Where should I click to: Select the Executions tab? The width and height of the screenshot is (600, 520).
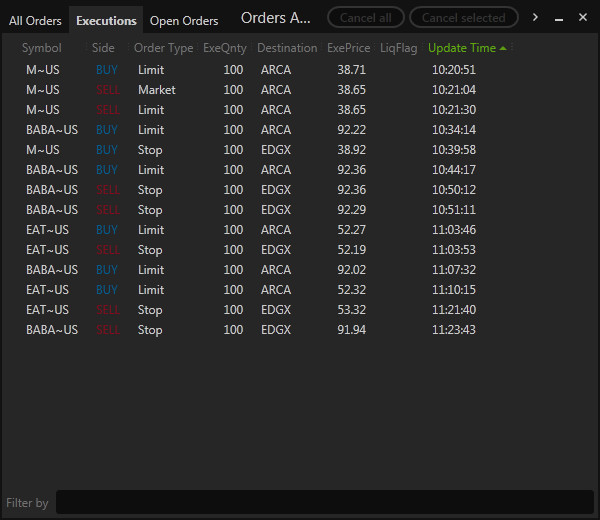[106, 21]
